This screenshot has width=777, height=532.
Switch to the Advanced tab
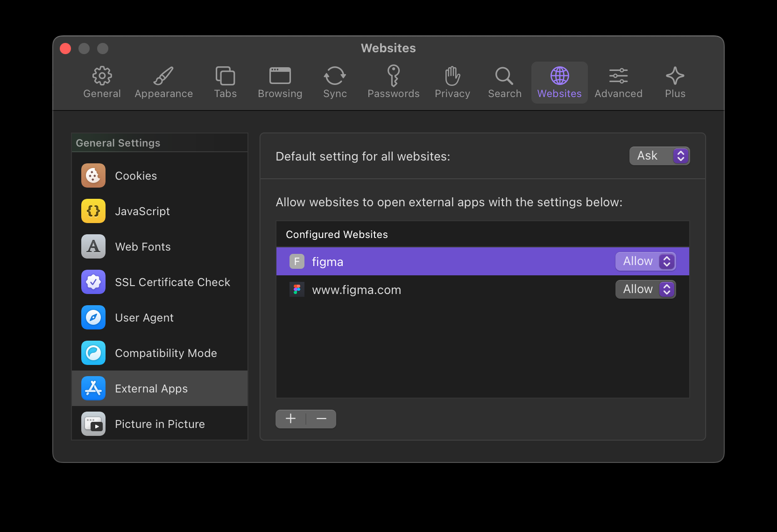[618, 83]
